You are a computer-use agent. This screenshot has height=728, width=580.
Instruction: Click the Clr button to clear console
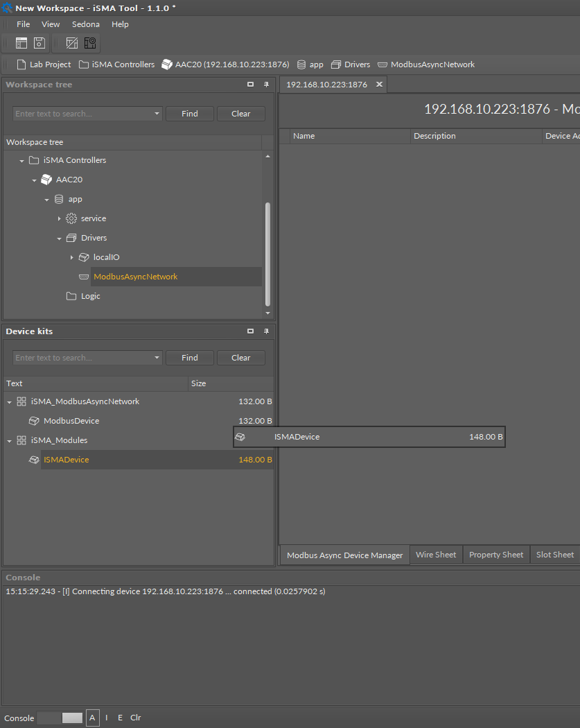coord(136,718)
